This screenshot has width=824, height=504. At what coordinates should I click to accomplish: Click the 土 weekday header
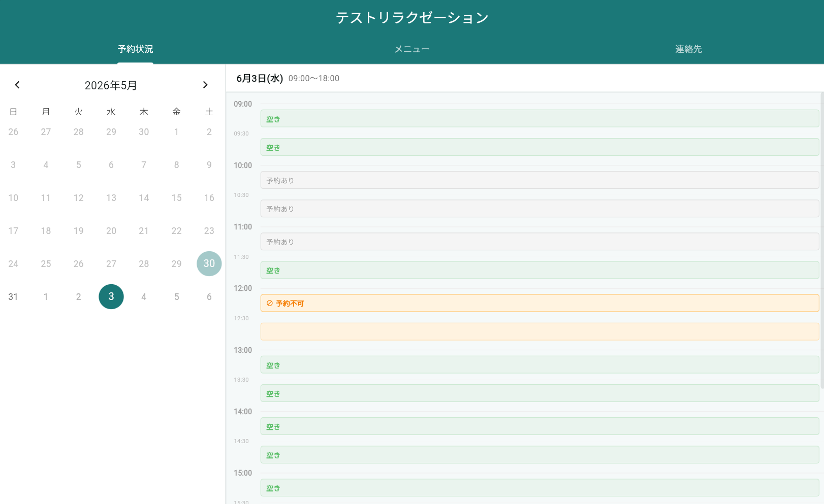209,112
